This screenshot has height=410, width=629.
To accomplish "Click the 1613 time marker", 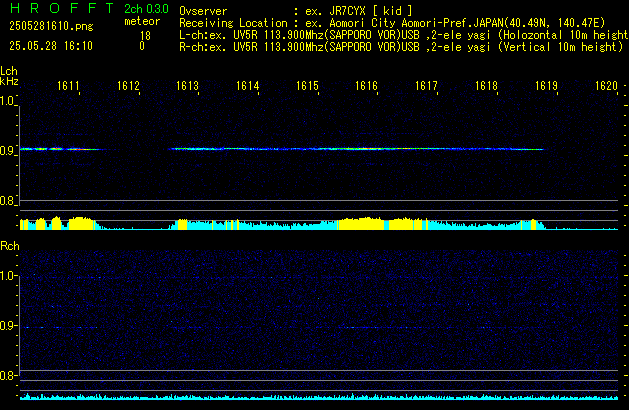I will (x=188, y=86).
